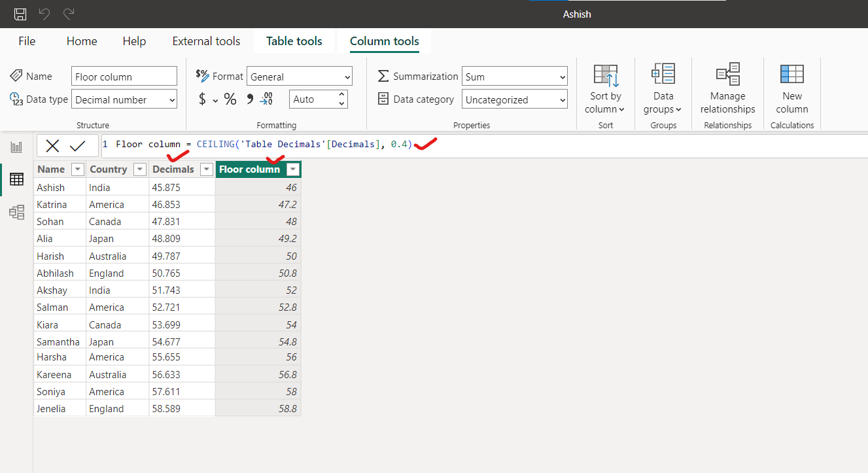The width and height of the screenshot is (868, 473).
Task: Open filter menu for Country column
Action: 139,169
